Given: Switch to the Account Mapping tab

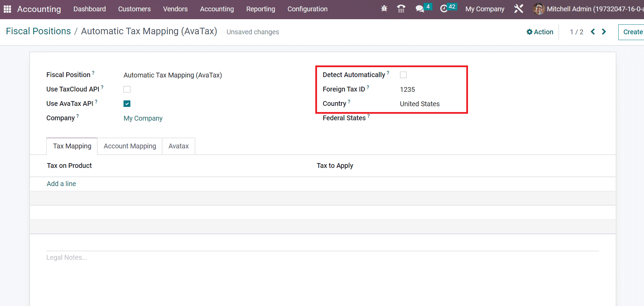Looking at the screenshot, I should [x=130, y=146].
